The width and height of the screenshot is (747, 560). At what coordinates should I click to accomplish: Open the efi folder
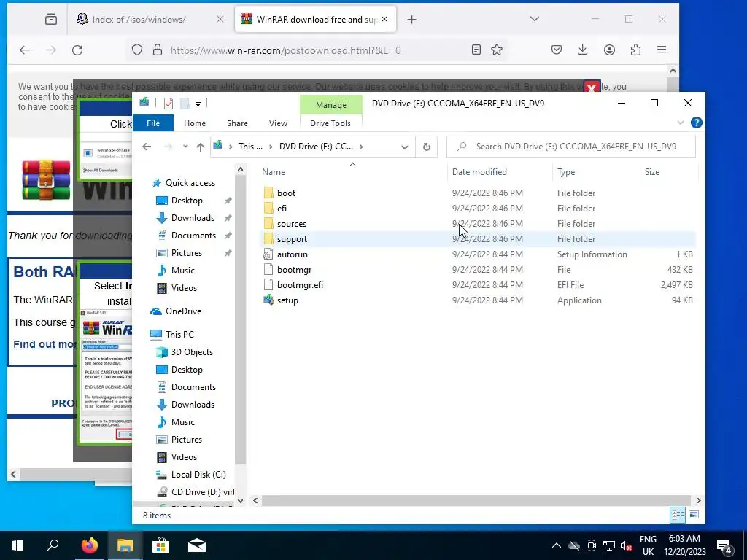(x=282, y=208)
